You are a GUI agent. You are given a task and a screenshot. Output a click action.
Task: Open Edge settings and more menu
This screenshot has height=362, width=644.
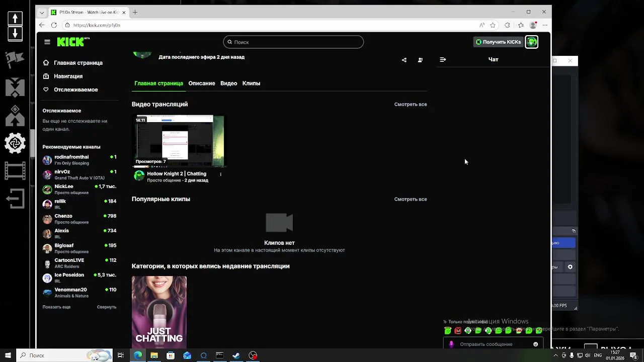[545, 25]
